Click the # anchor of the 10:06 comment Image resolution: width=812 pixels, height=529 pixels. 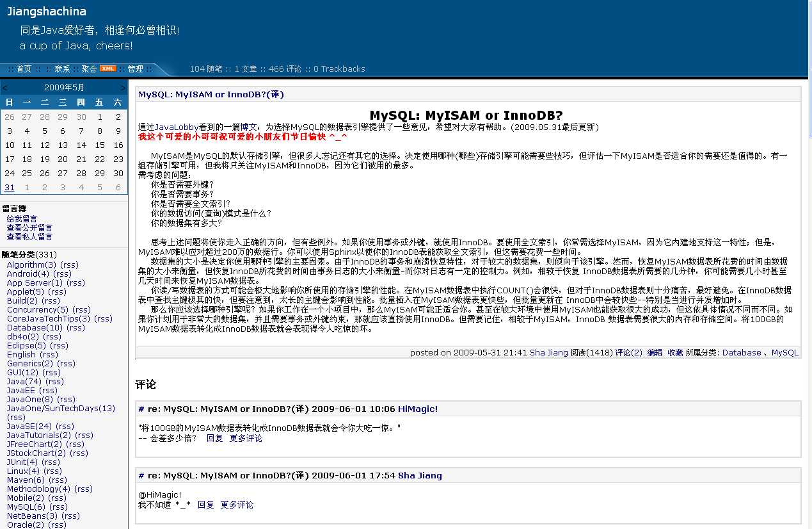point(141,409)
